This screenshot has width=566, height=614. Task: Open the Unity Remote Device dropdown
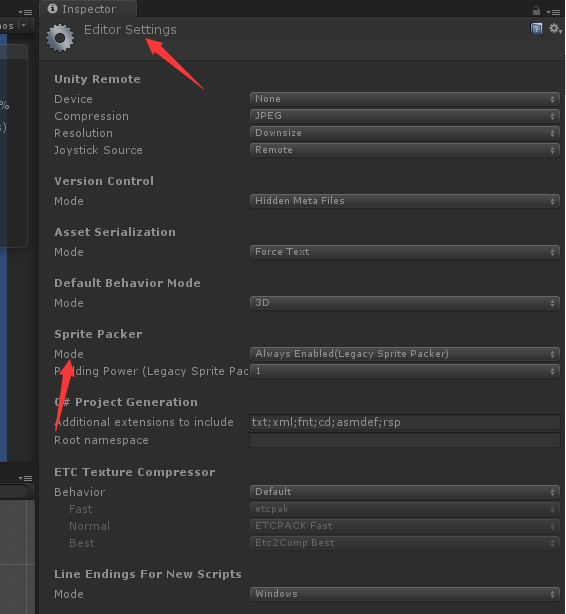(x=404, y=99)
